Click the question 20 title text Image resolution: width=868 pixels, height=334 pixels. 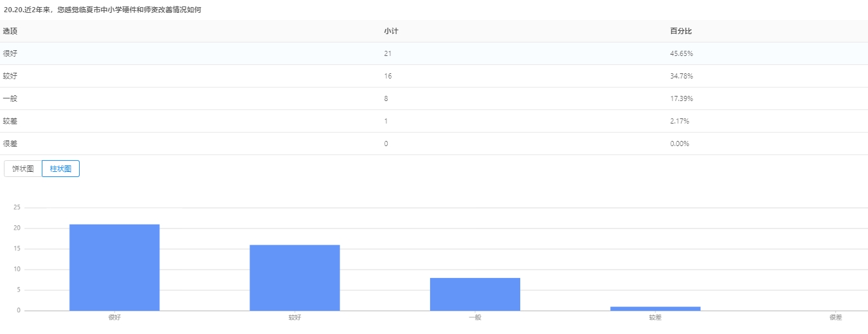pos(102,10)
